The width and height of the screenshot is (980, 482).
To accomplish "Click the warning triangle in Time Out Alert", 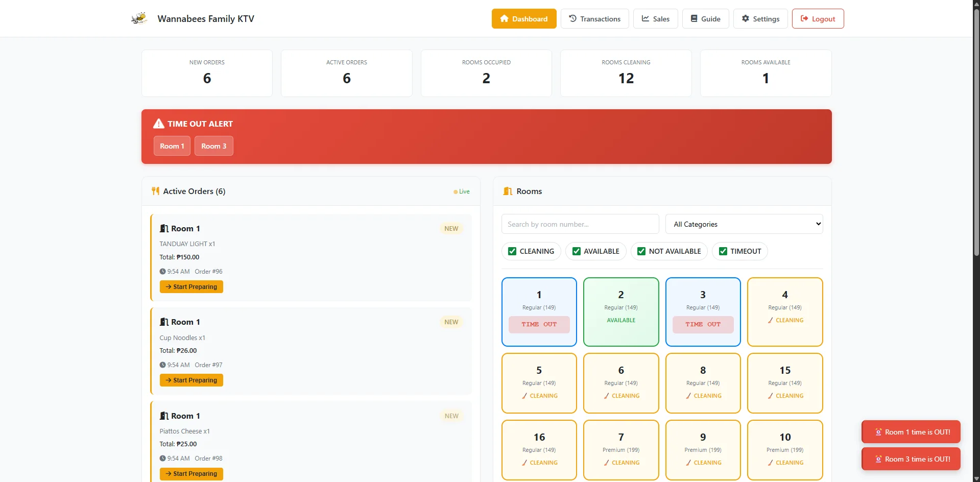I will (159, 124).
